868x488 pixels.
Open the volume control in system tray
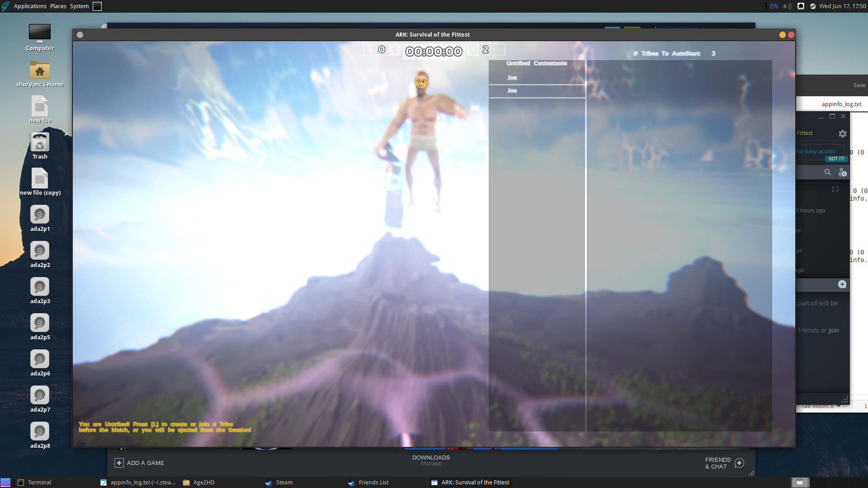coord(787,6)
